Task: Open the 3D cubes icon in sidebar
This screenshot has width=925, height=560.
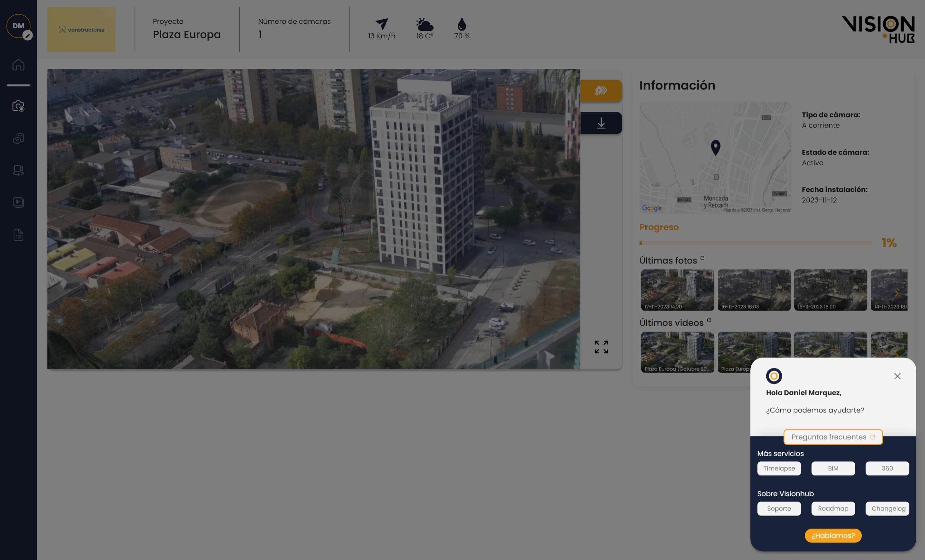Action: point(18,138)
